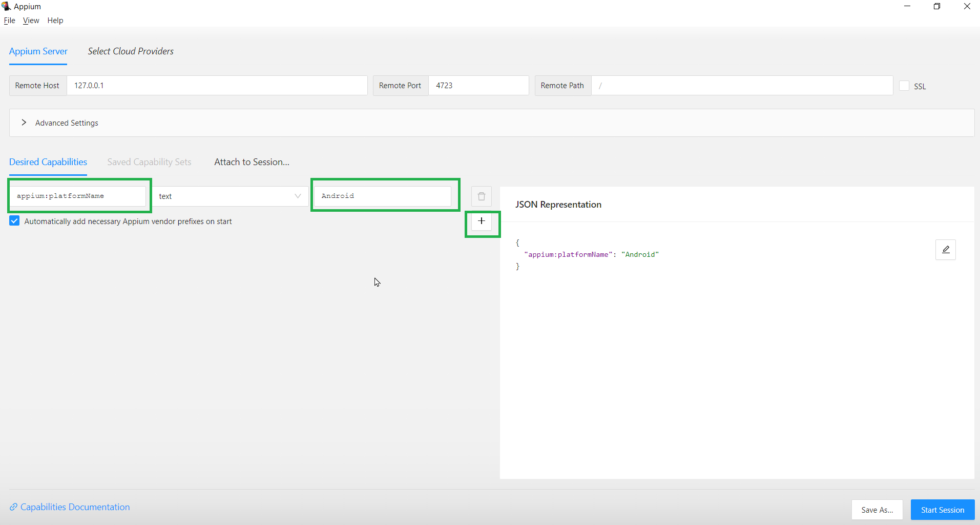Viewport: 980px width, 525px height.
Task: Click the Start Session button
Action: tap(942, 509)
